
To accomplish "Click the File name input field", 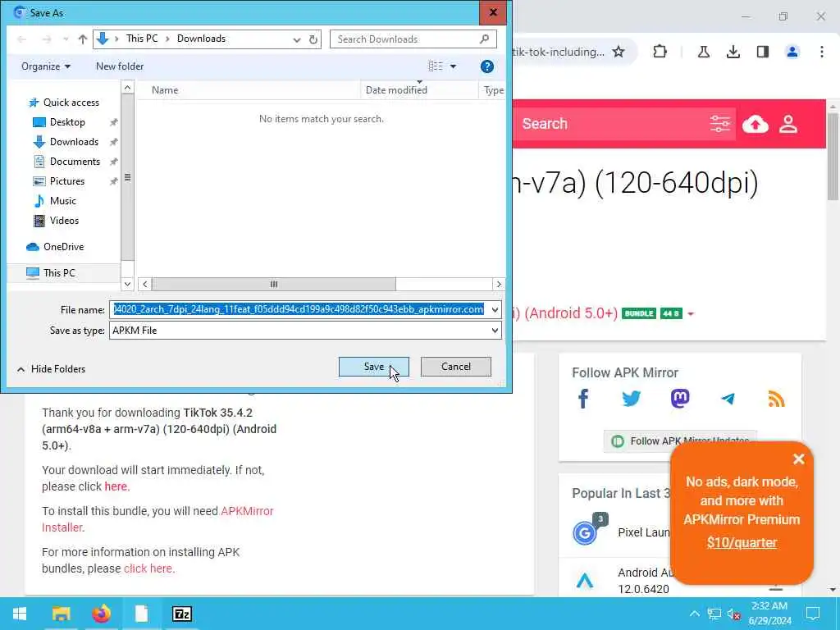I will click(x=299, y=309).
